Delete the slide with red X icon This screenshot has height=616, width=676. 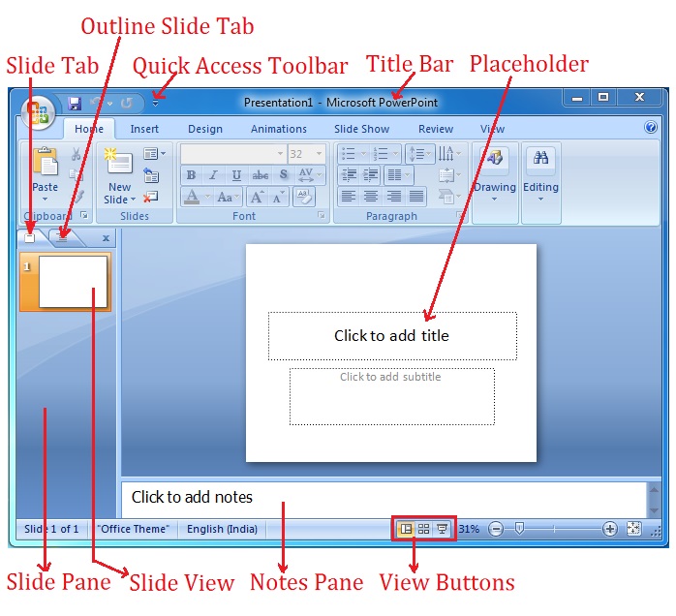coord(151,197)
